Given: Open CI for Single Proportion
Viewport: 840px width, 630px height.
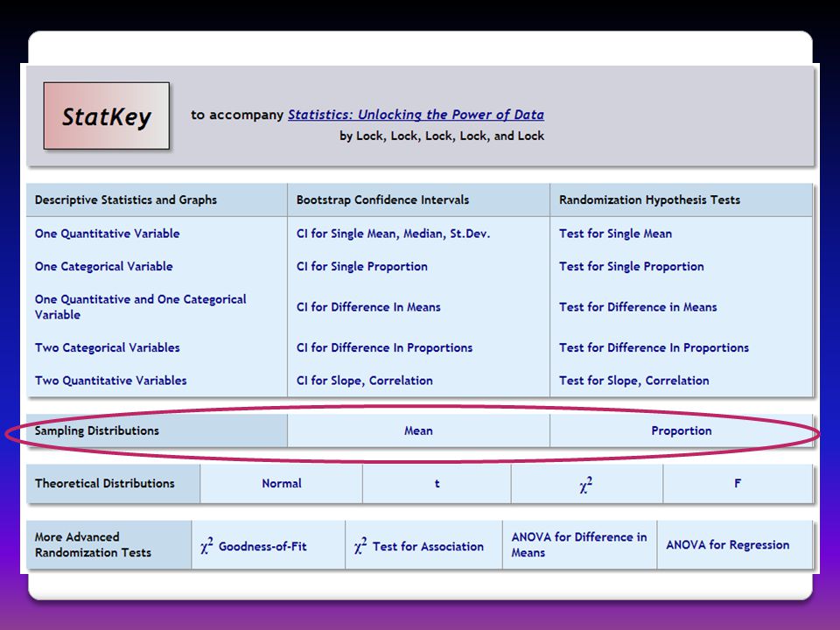Looking at the screenshot, I should pos(362,266).
